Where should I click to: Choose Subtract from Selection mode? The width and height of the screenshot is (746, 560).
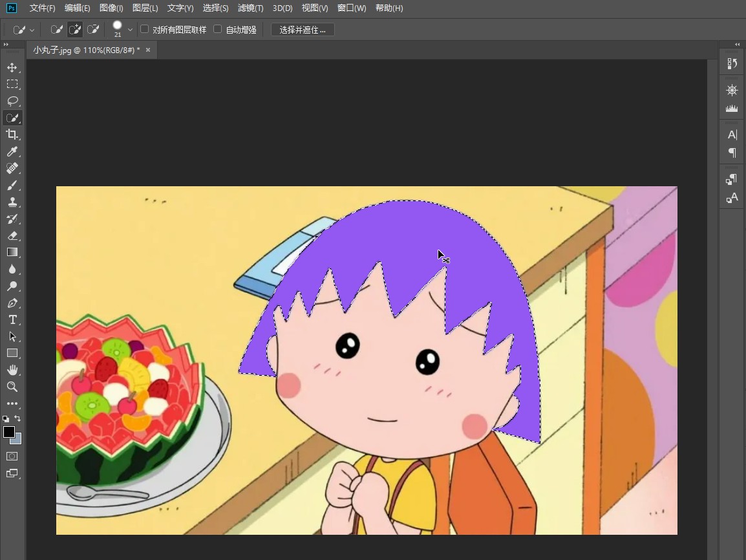(93, 30)
